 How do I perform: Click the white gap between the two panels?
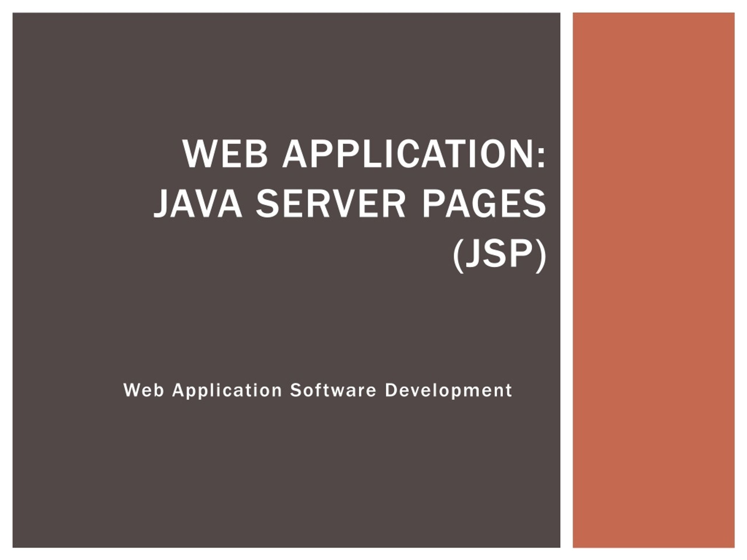click(x=566, y=280)
